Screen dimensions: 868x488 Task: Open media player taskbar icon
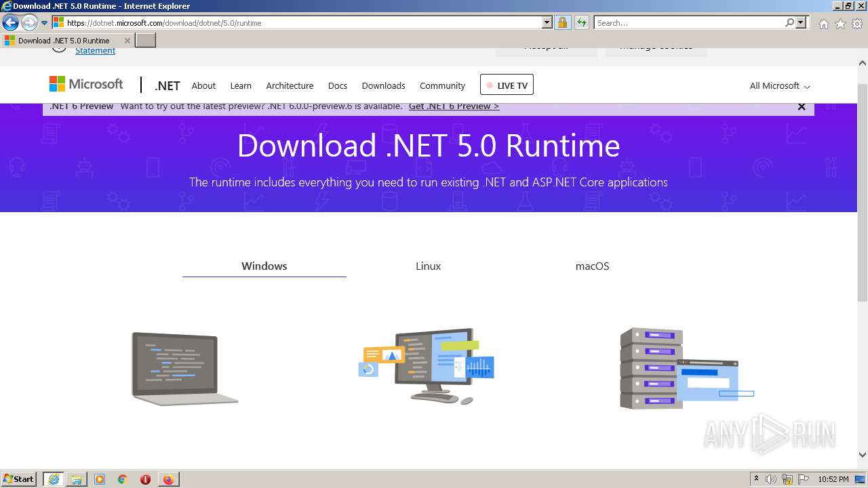pyautogui.click(x=100, y=479)
